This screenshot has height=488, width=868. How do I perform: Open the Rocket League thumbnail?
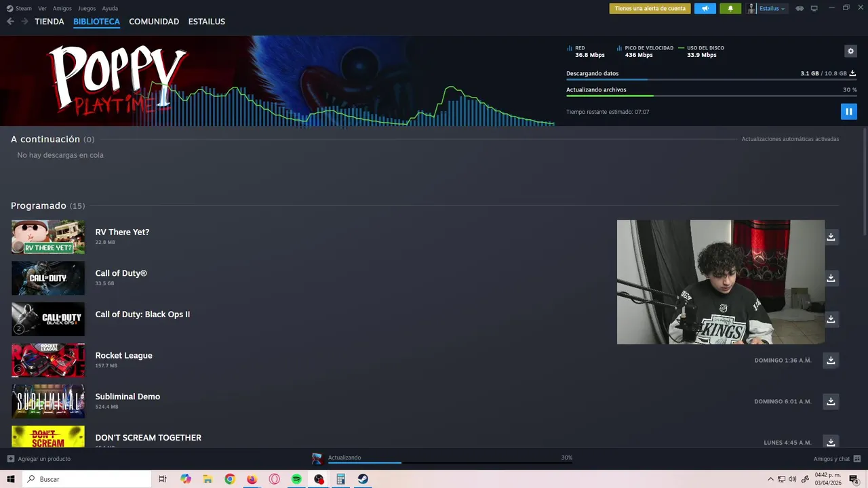pyautogui.click(x=48, y=360)
